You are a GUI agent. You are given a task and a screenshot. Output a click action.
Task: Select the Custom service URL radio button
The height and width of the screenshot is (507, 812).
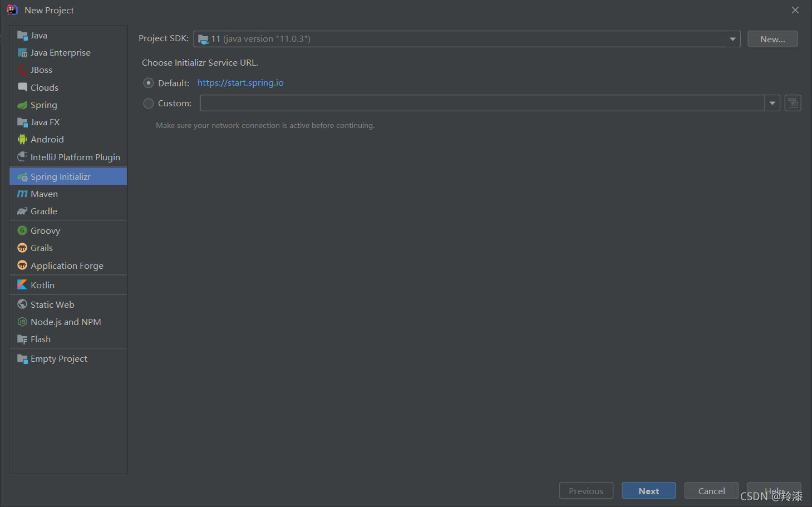pyautogui.click(x=149, y=104)
